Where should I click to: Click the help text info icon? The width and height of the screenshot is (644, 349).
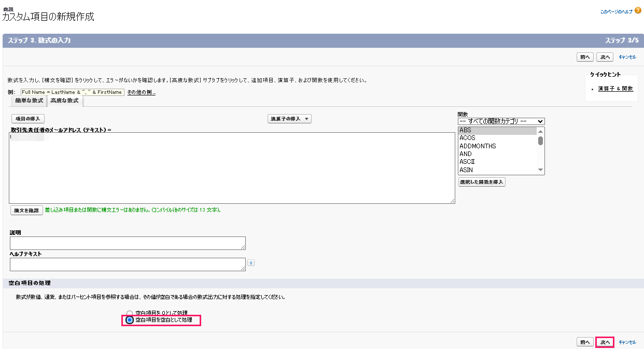pos(251,263)
